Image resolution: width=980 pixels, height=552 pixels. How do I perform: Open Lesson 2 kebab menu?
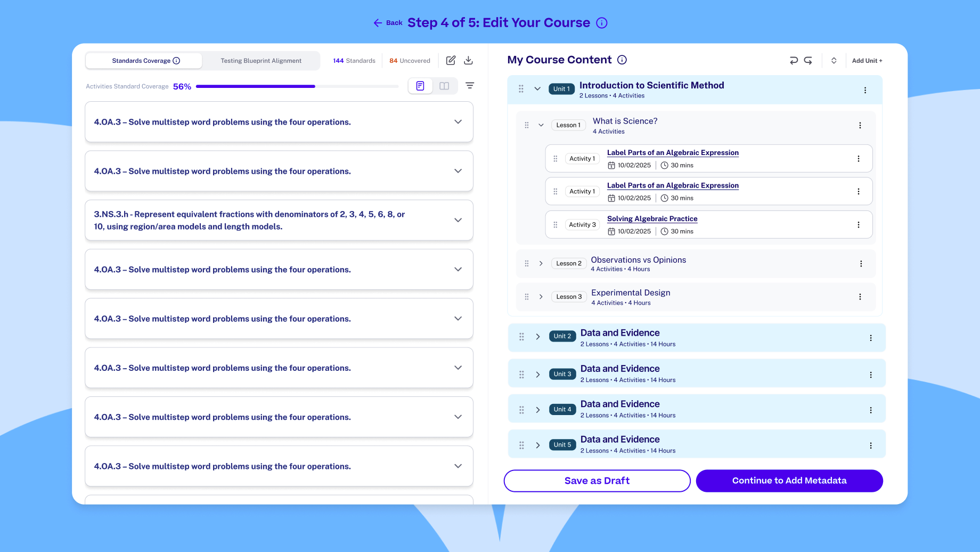[x=861, y=264]
